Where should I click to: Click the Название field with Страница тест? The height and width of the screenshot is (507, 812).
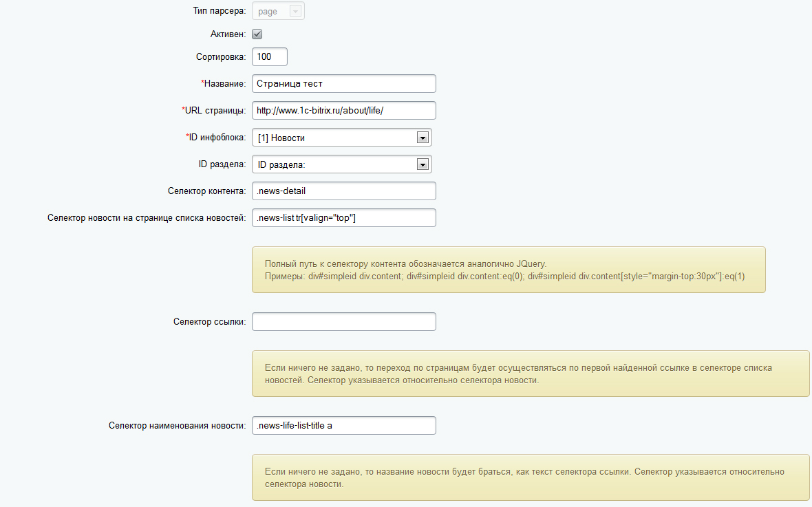(x=344, y=84)
